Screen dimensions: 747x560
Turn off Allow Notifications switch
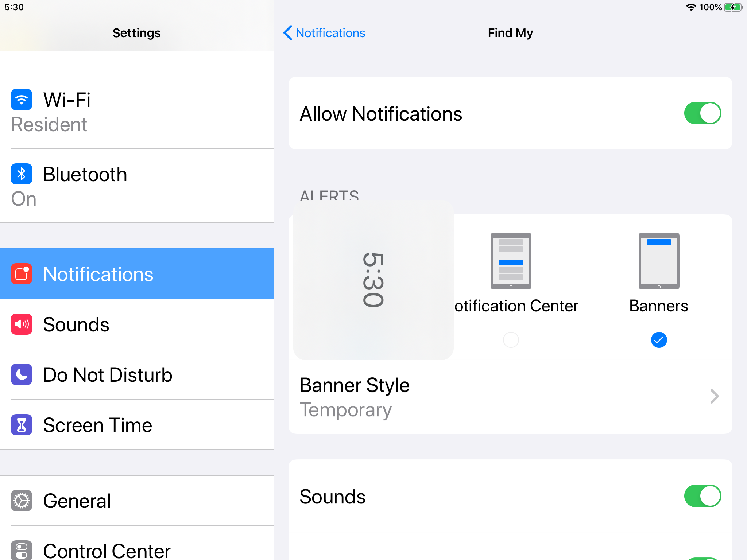(x=703, y=113)
